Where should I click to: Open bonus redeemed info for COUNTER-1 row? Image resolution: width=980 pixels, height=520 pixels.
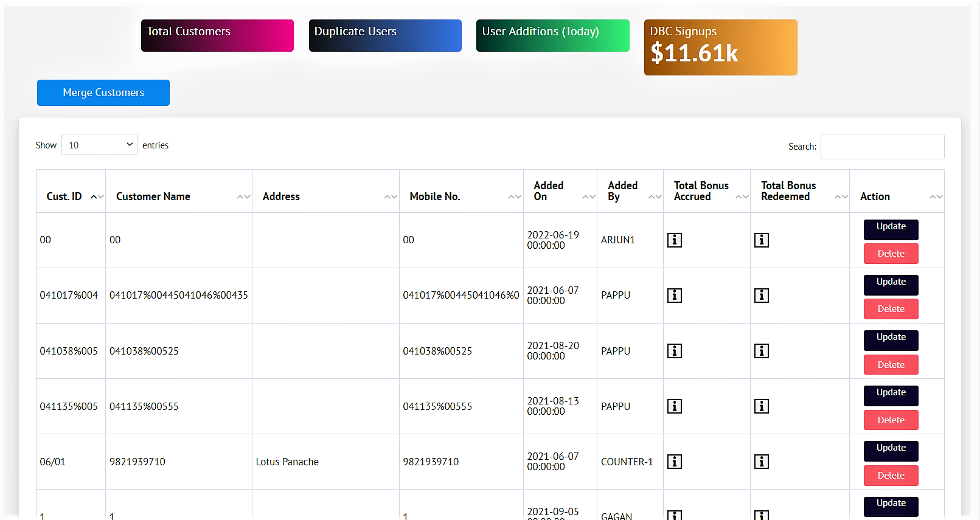(x=761, y=462)
